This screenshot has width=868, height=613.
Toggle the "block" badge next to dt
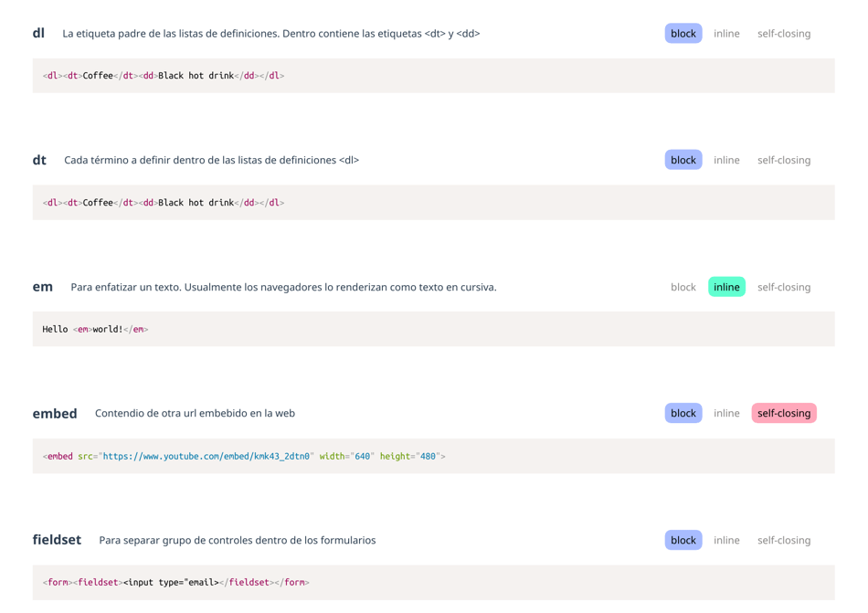click(683, 159)
